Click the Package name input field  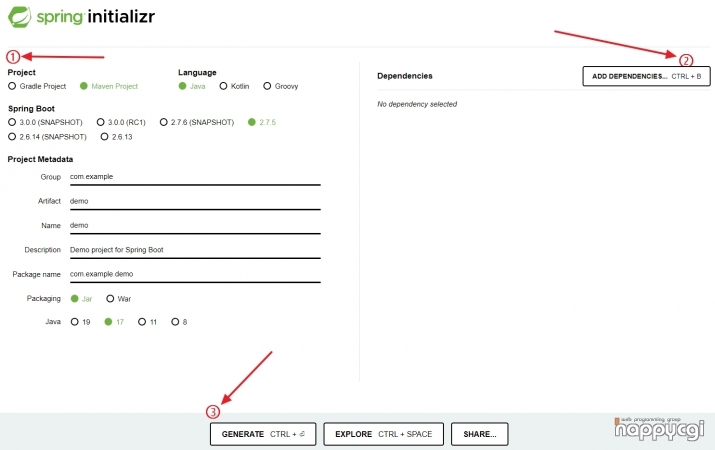click(195, 274)
